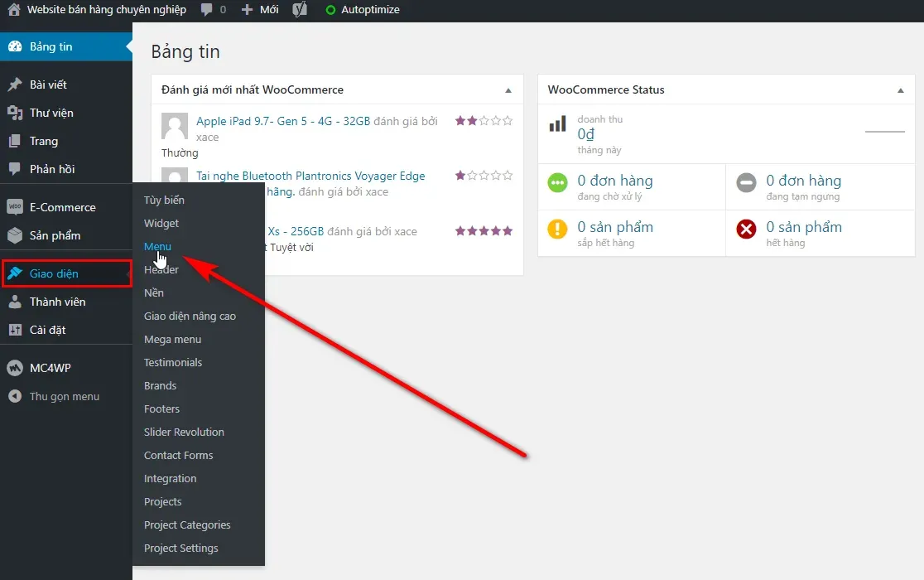Click the Thư viện media icon
924x580 pixels.
coord(15,113)
